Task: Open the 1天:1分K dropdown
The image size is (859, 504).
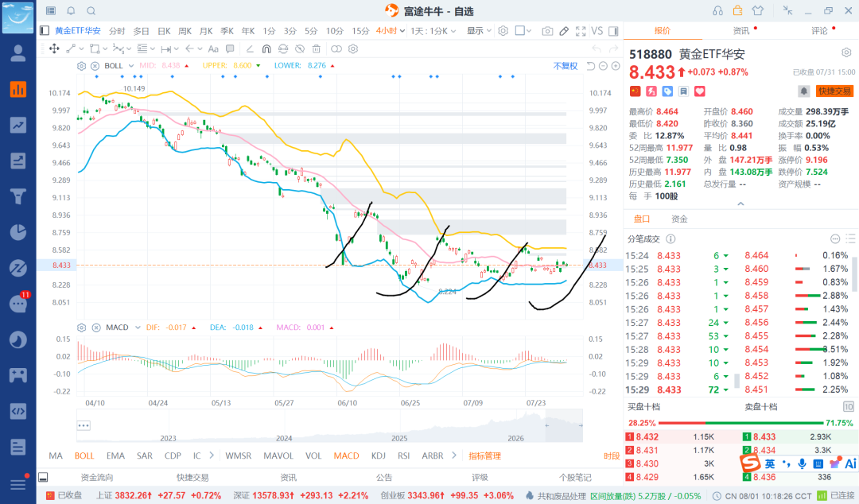Action: click(433, 31)
